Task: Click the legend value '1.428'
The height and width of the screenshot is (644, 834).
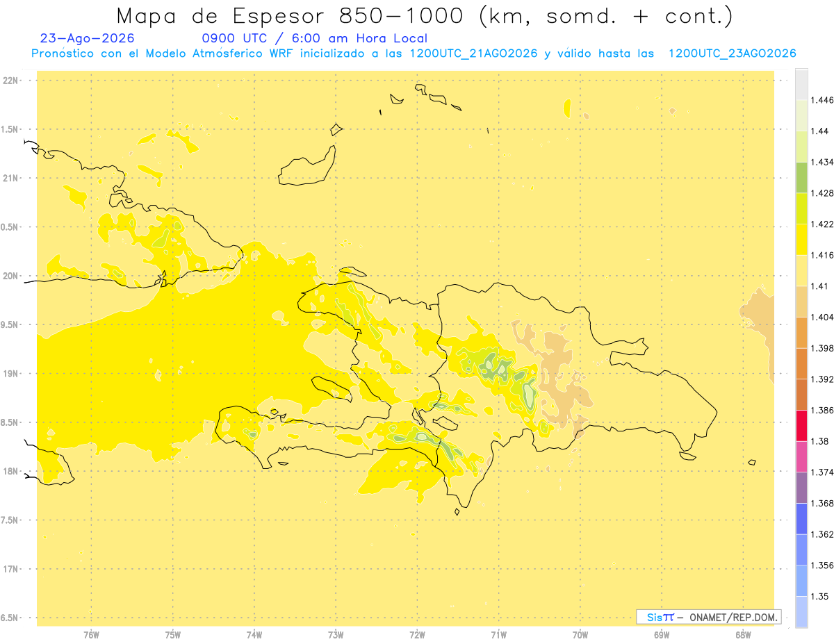Action: pyautogui.click(x=822, y=193)
